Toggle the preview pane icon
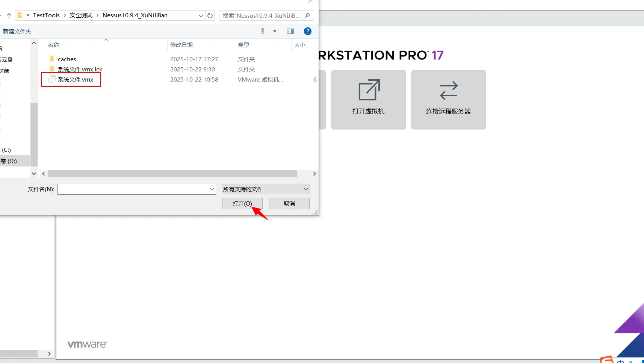The width and height of the screenshot is (644, 363). pyautogui.click(x=290, y=31)
